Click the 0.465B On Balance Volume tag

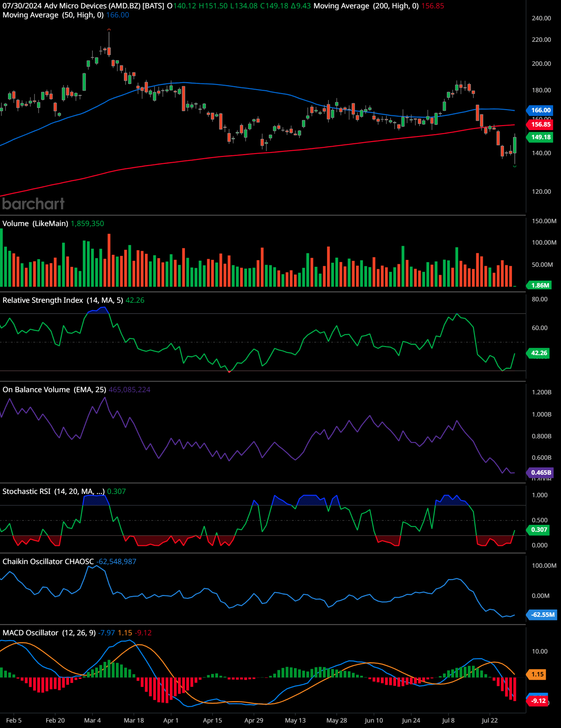pos(540,472)
